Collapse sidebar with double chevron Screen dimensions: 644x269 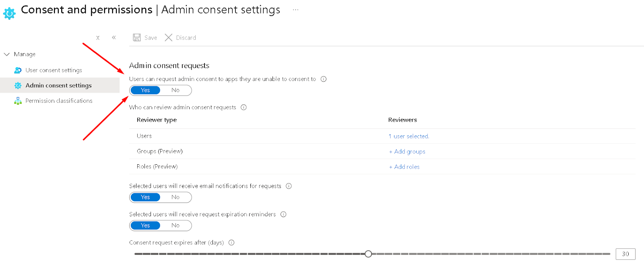(x=114, y=37)
